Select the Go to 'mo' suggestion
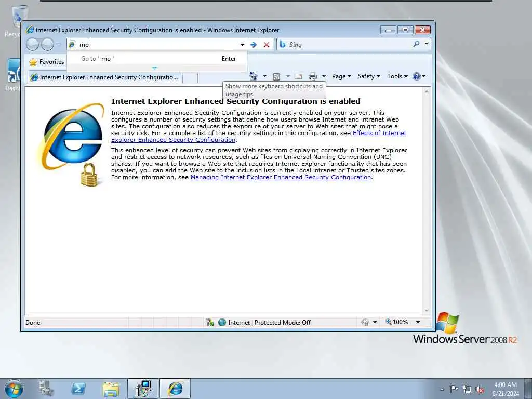The image size is (532, 399). coord(157,59)
